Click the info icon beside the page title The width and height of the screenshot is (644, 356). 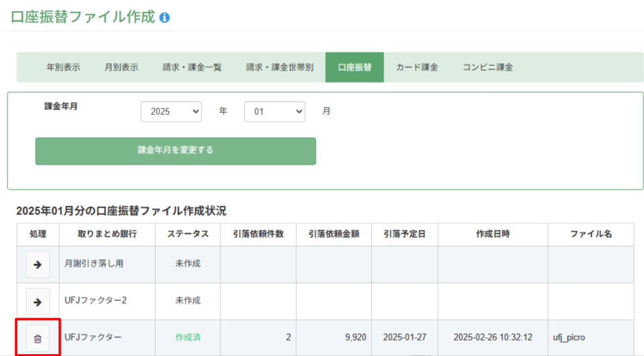165,17
